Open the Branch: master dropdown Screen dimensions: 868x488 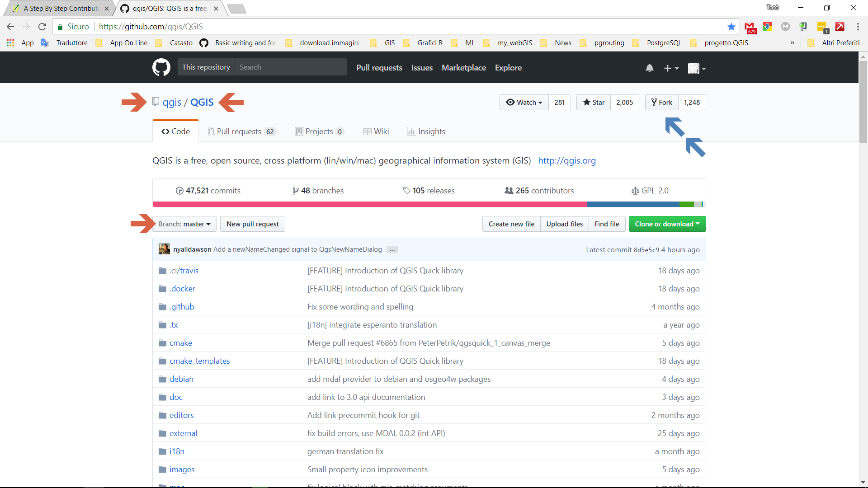pos(184,224)
